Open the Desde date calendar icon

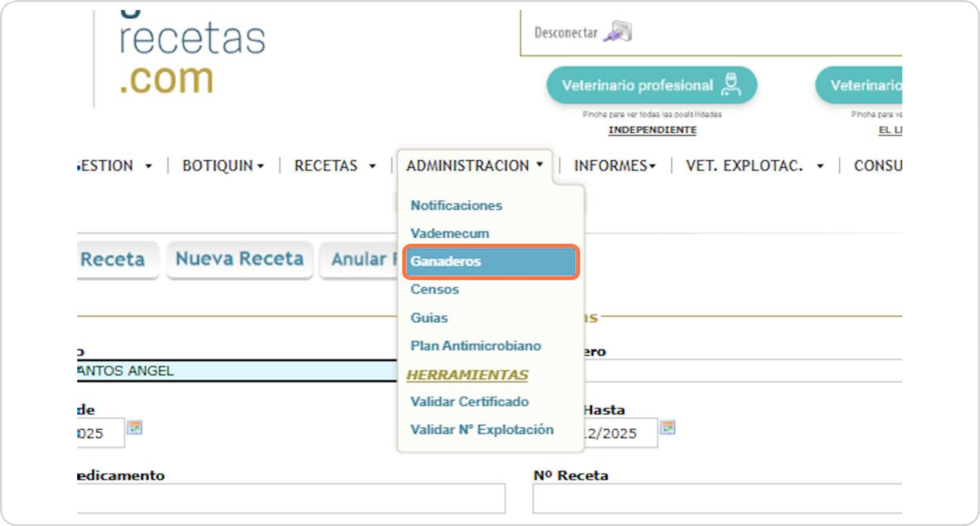(134, 428)
